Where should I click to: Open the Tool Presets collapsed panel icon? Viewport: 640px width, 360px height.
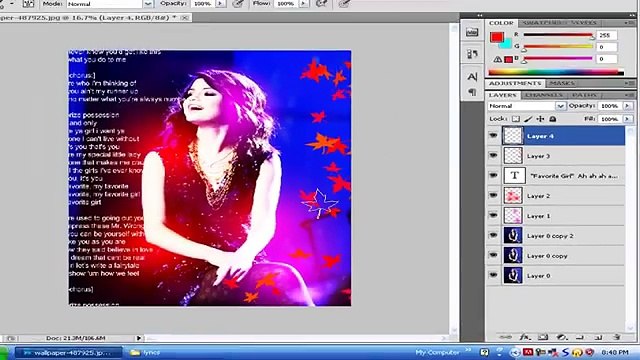(472, 54)
